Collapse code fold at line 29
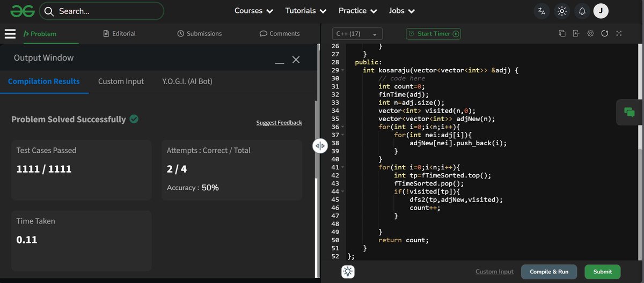 click(x=342, y=71)
